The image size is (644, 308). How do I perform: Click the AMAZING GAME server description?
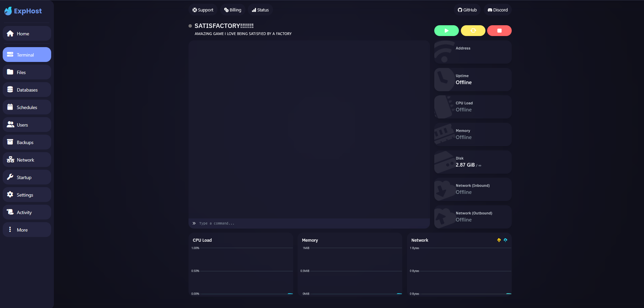point(243,34)
